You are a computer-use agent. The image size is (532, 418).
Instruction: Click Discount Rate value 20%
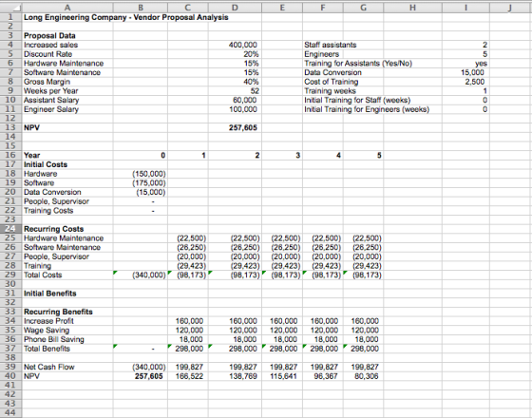pyautogui.click(x=251, y=54)
